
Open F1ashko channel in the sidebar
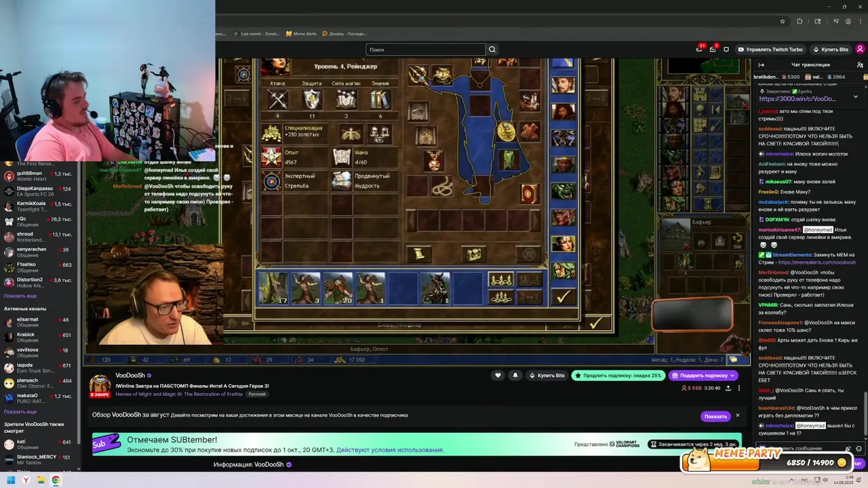pos(40,267)
